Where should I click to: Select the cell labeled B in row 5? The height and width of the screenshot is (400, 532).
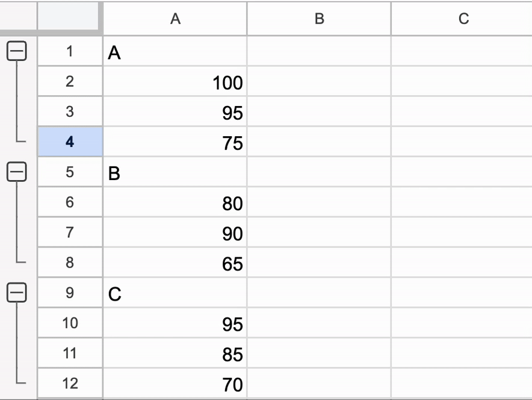click(x=175, y=172)
